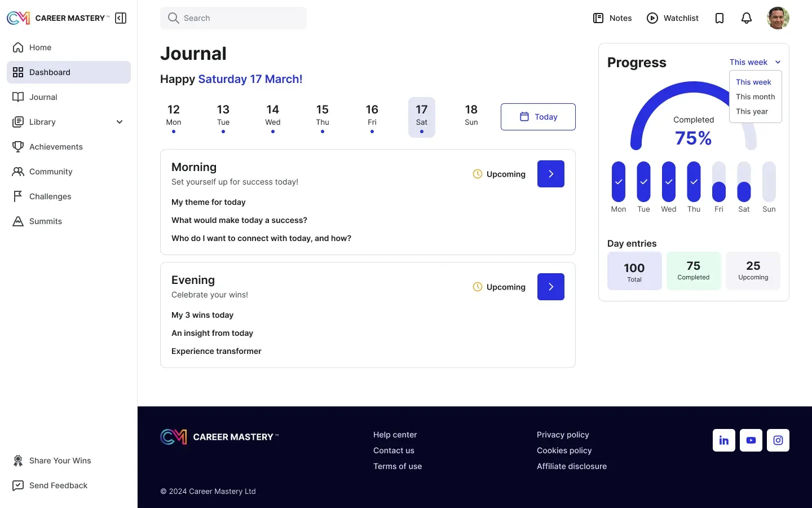Click the Friday progress bar
Viewport: 812px width, 508px height.
[x=719, y=182]
